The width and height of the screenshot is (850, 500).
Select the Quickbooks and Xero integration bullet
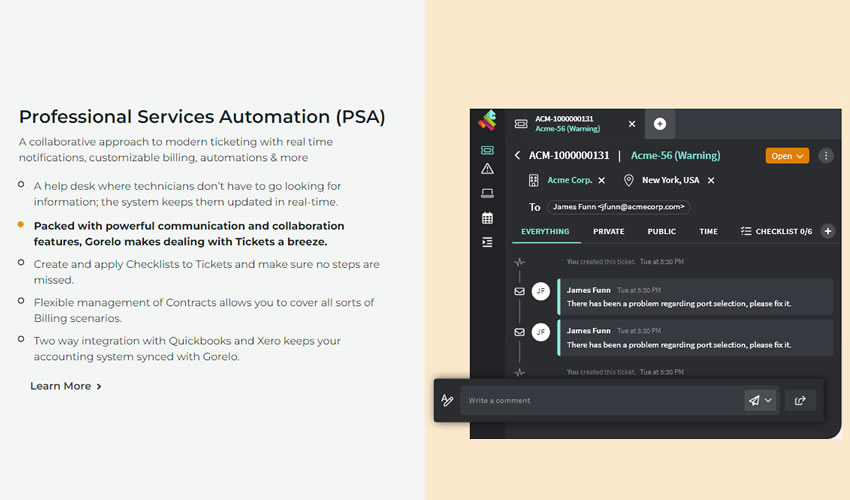coord(187,349)
